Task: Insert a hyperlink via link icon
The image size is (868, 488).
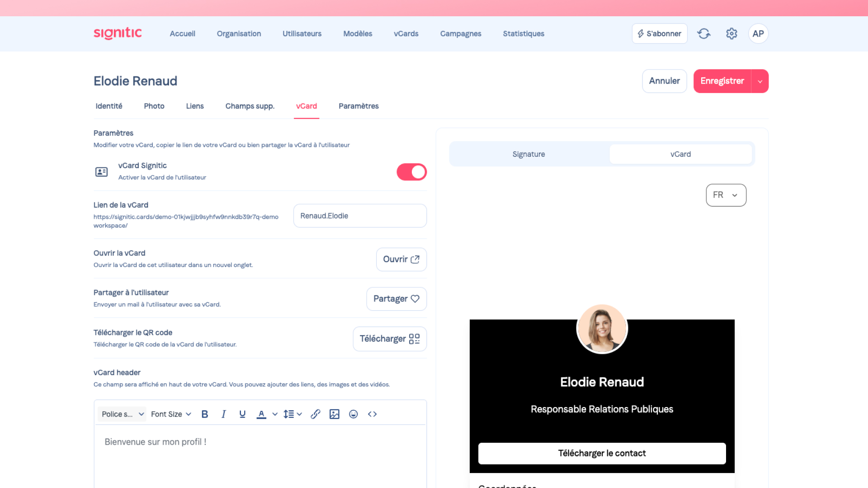Action: coord(316,414)
